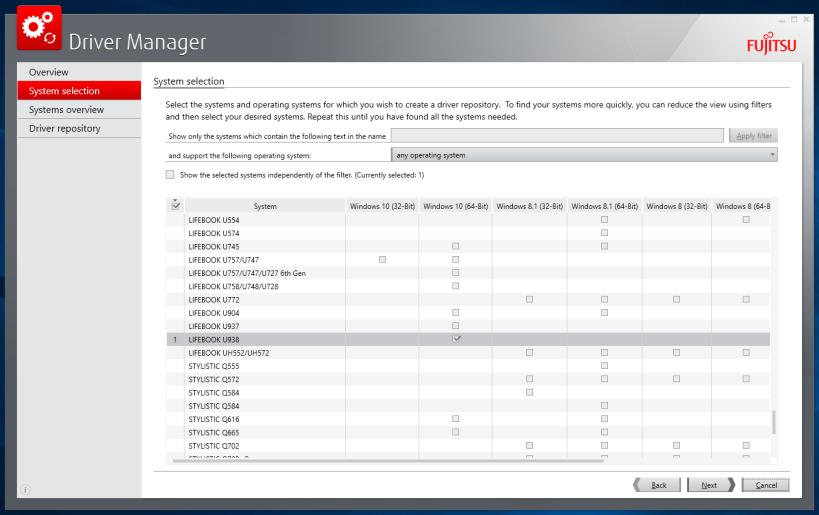The image size is (819, 515).
Task: Select the STYLISTIC Q702 row name
Action: (214, 446)
